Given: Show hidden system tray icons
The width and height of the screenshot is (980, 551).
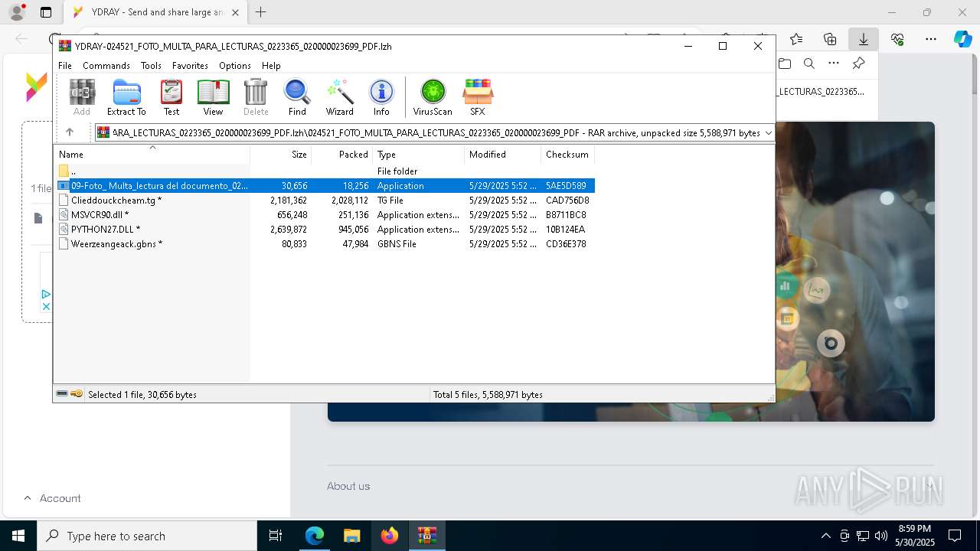Looking at the screenshot, I should click(825, 536).
